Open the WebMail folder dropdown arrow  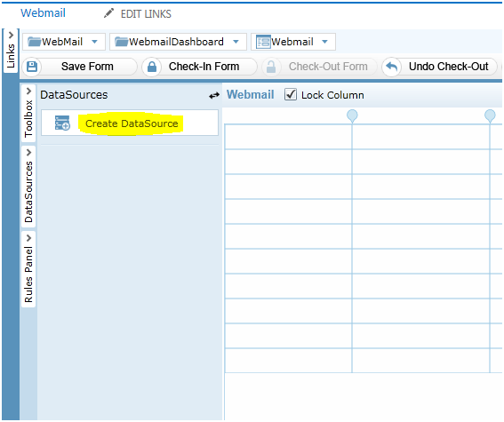pos(94,42)
